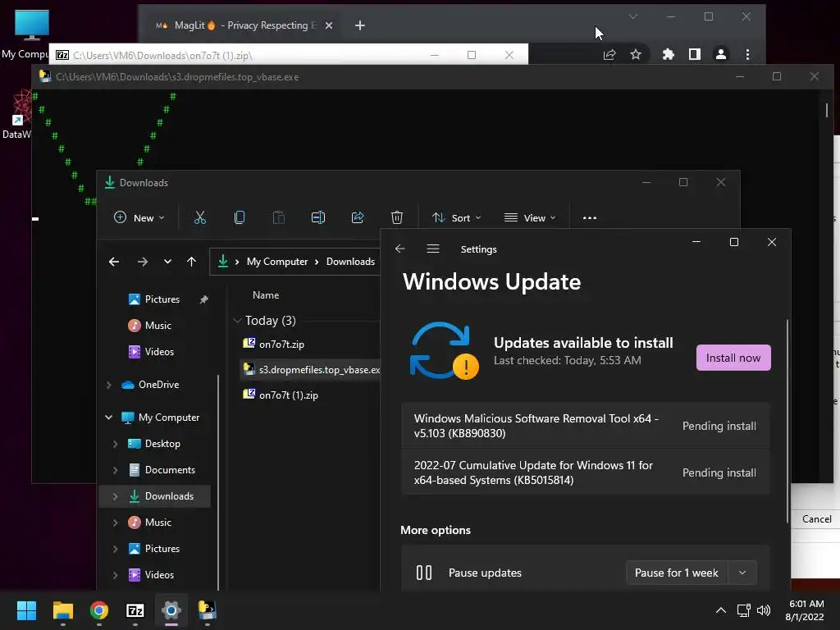This screenshot has height=630, width=840.
Task: Click the Delete trash icon in Downloads toolbar
Action: tap(397, 217)
